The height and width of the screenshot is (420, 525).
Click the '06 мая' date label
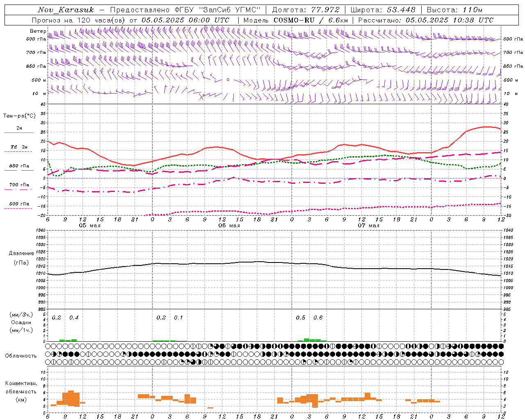click(x=229, y=226)
